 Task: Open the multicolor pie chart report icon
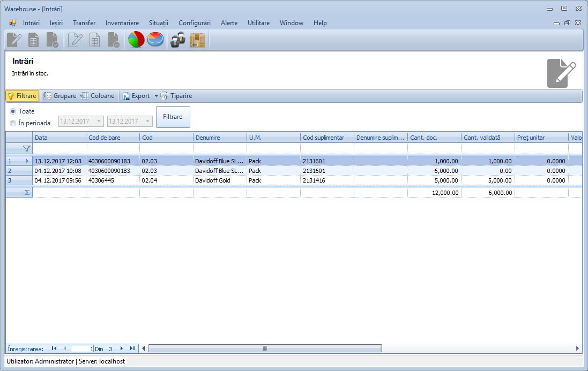click(x=136, y=40)
